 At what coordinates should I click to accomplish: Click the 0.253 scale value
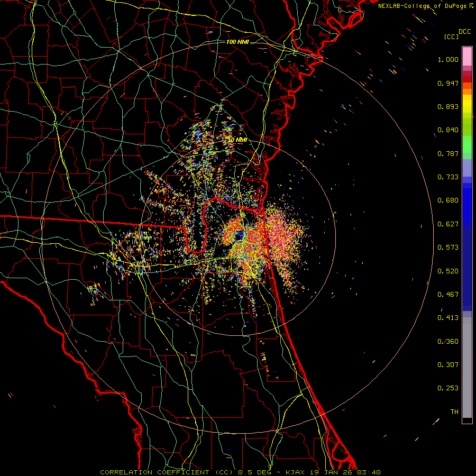pyautogui.click(x=448, y=388)
